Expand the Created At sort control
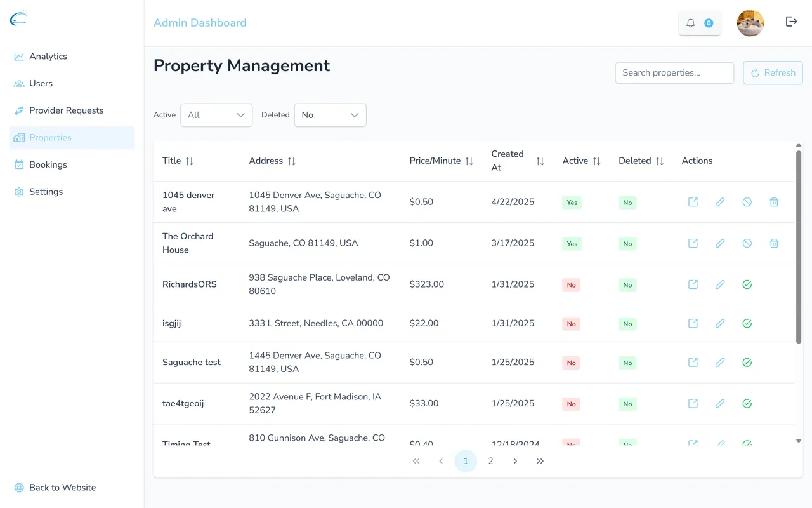 540,161
